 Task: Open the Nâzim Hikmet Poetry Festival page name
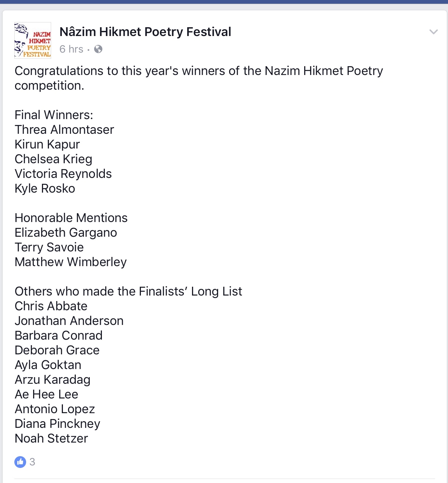(145, 32)
